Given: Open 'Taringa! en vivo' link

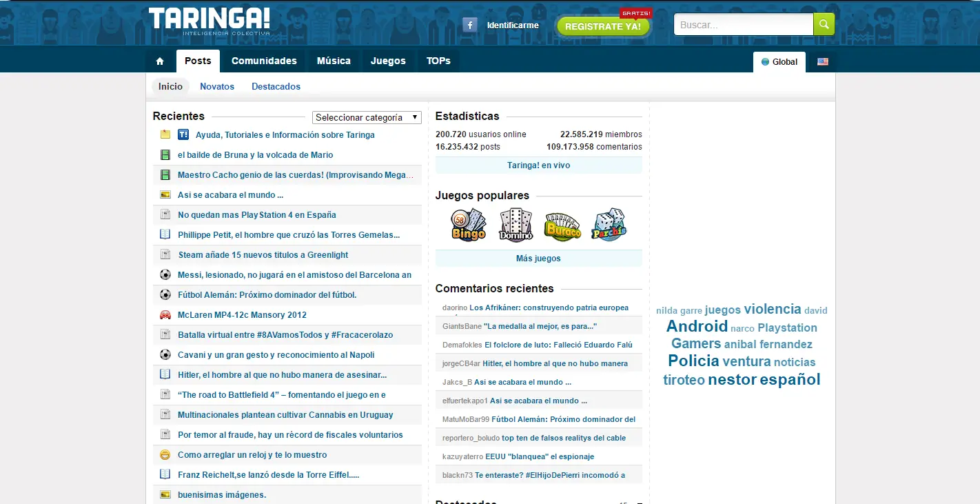Looking at the screenshot, I should tap(539, 165).
